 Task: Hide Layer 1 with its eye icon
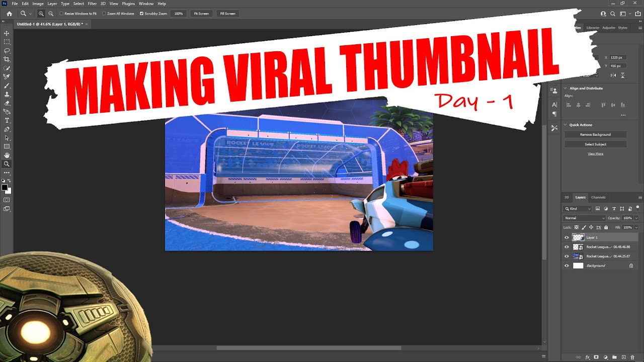pyautogui.click(x=567, y=238)
